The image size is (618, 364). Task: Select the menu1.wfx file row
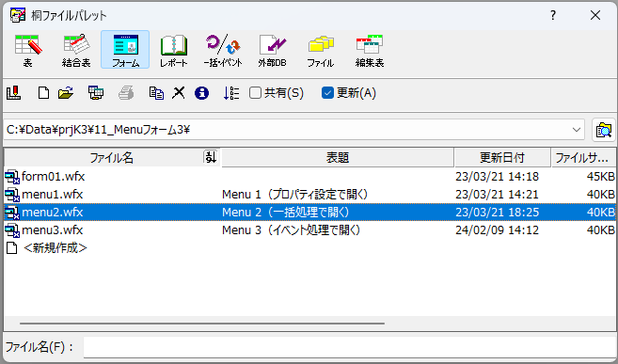(309, 194)
